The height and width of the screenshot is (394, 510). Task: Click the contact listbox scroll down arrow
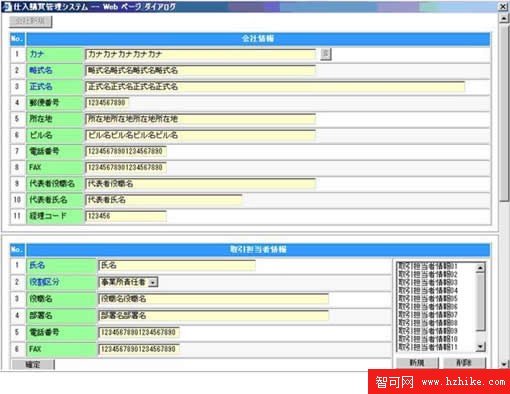tap(480, 347)
